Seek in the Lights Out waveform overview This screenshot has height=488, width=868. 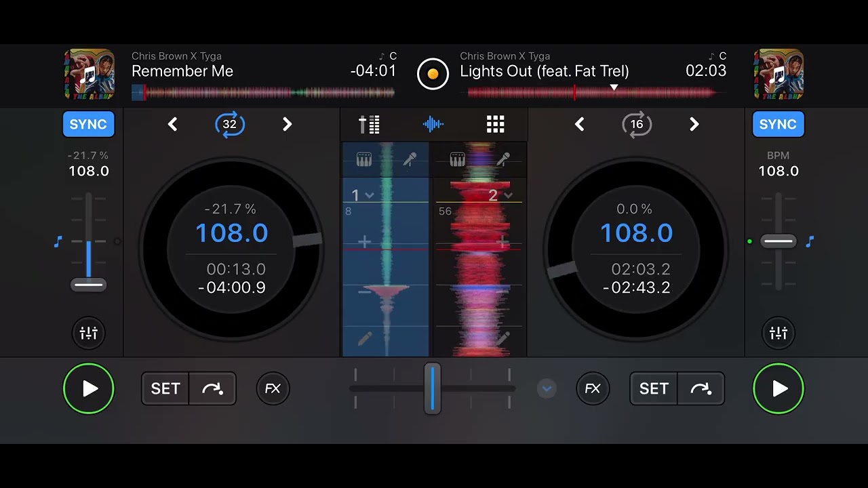click(593, 92)
